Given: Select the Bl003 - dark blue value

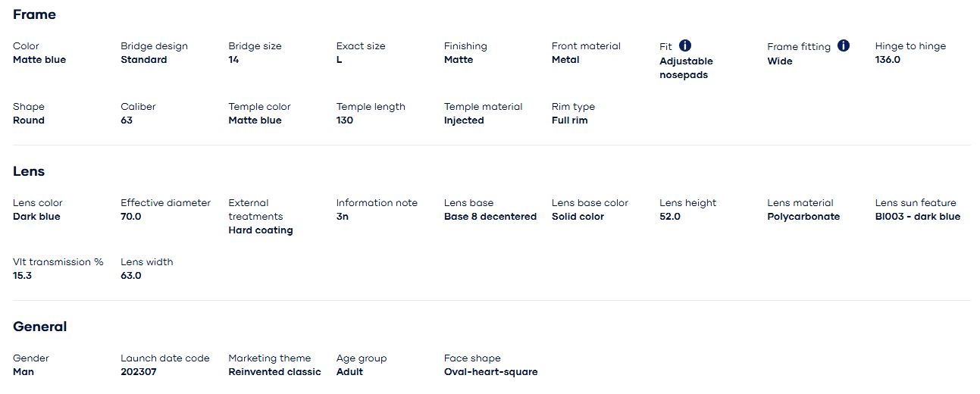Looking at the screenshot, I should 917,217.
